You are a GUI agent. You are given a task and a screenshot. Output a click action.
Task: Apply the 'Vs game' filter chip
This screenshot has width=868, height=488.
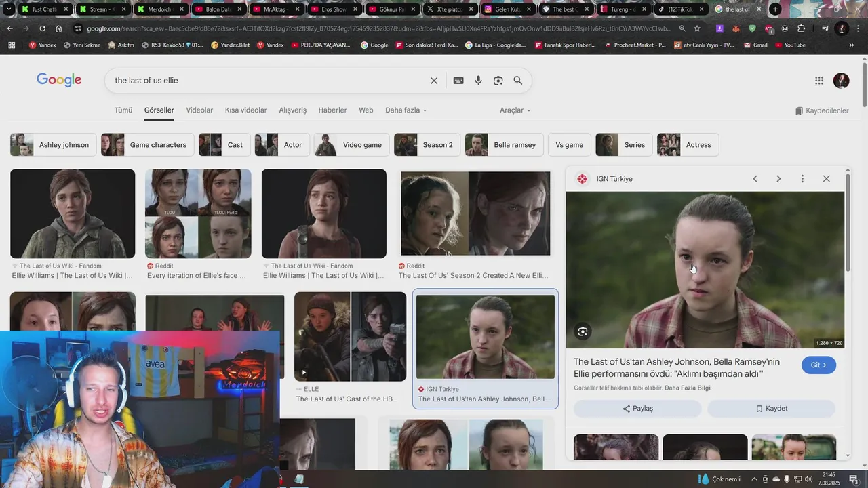570,144
